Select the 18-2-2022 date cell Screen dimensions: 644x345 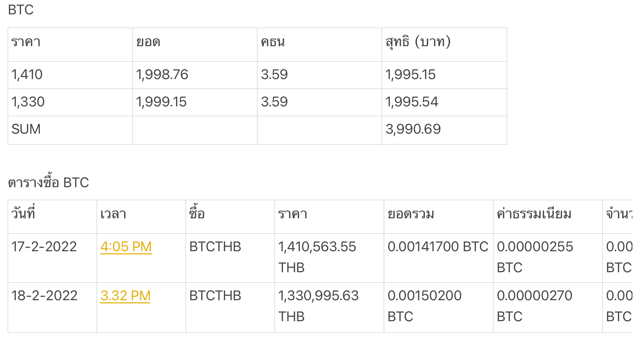52,307
